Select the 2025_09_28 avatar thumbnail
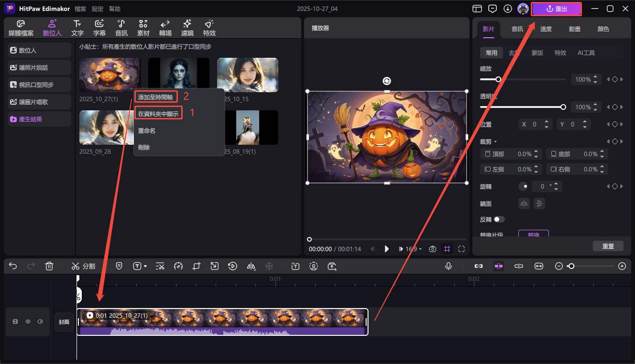Viewport: 635px width, 364px height. [107, 128]
